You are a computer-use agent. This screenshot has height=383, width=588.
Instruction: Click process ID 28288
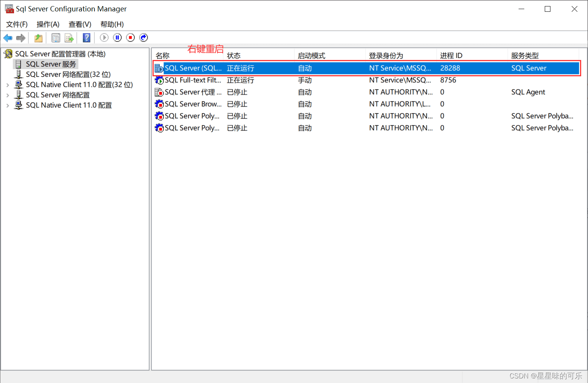[450, 68]
